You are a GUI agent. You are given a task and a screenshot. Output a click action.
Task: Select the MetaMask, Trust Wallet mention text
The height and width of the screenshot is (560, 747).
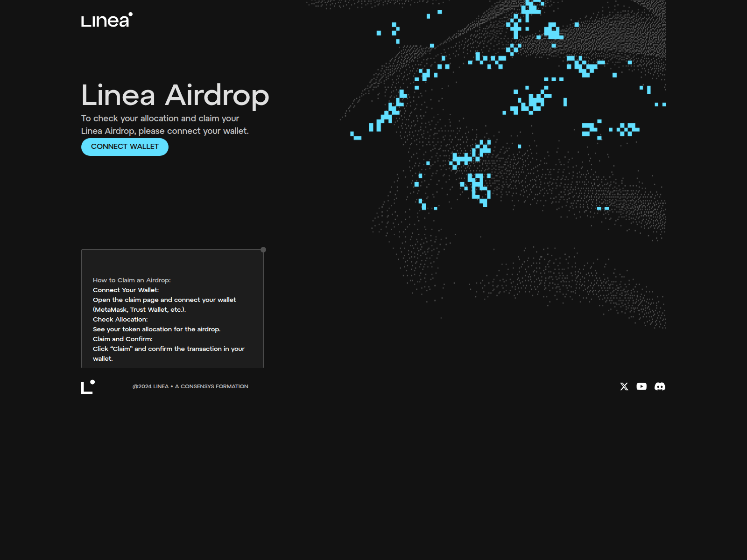(x=139, y=309)
